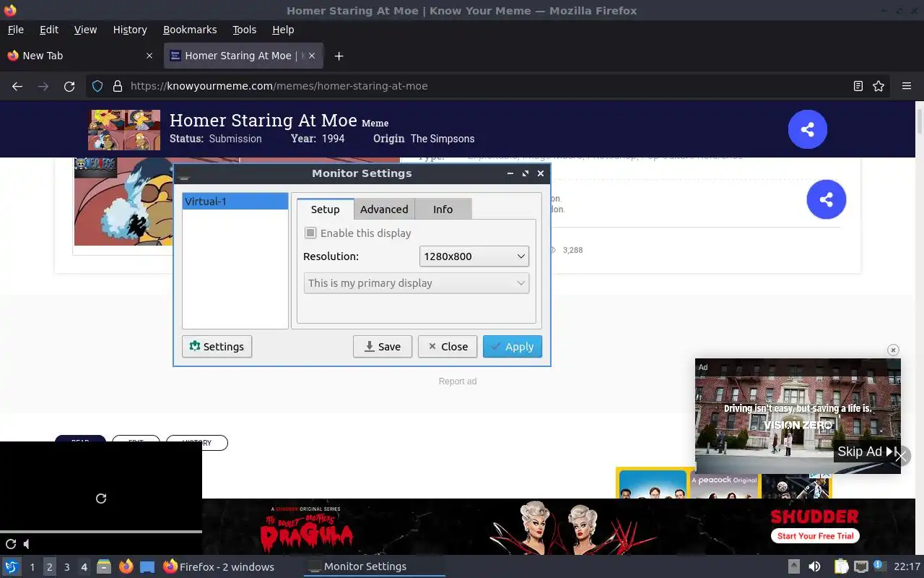Click the video progress bar

(101, 532)
